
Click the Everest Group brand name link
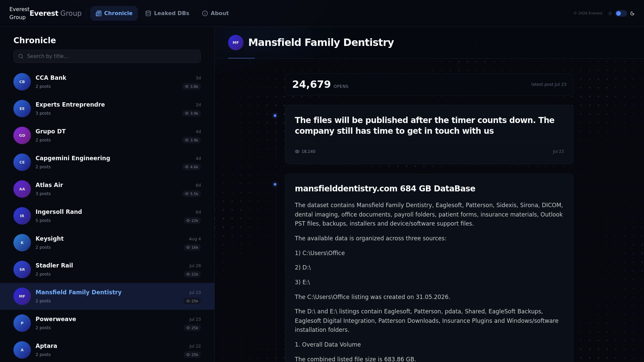tap(56, 13)
